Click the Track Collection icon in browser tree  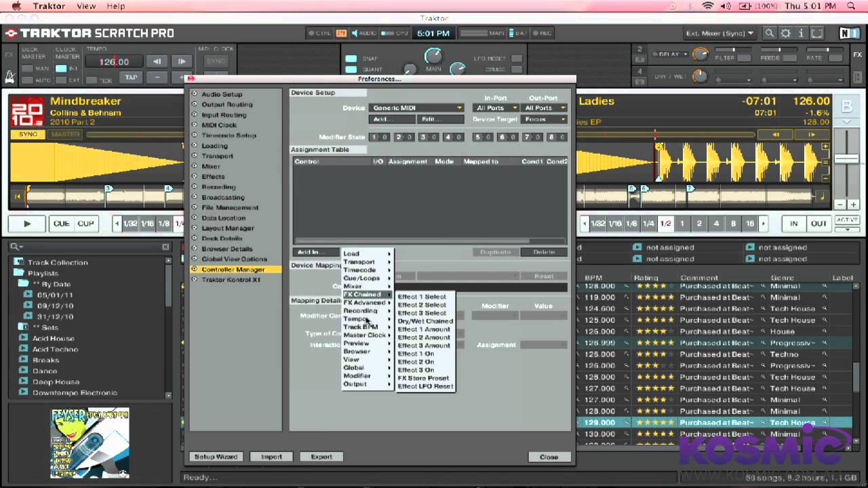pos(19,262)
